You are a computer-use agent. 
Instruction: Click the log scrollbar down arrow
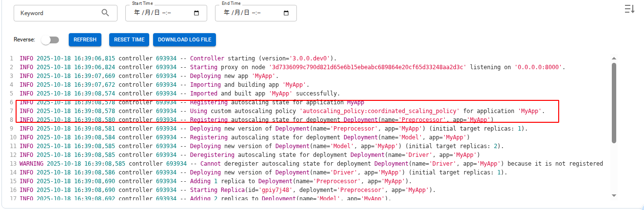coord(614,196)
